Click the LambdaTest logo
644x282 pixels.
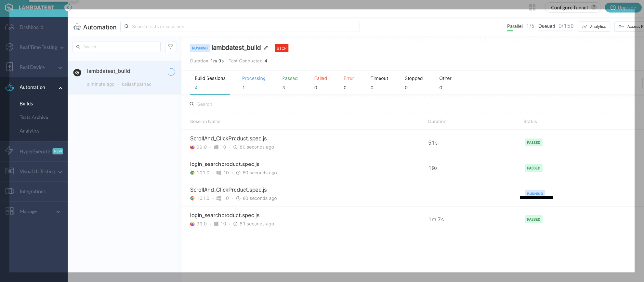pos(30,7)
